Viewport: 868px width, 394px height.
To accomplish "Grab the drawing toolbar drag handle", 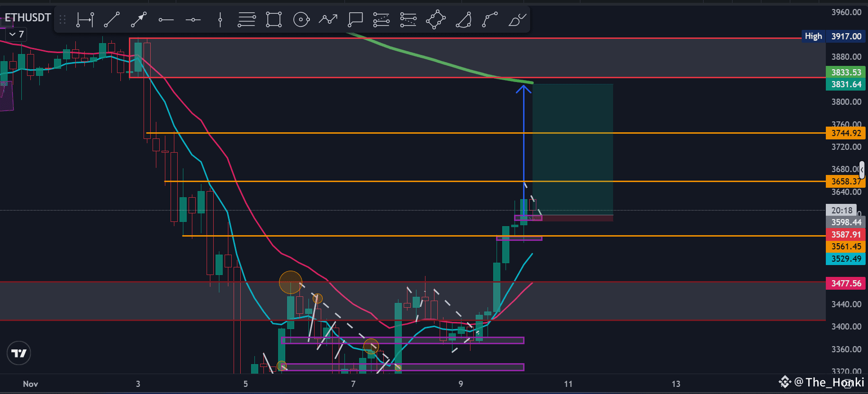I will coord(63,20).
